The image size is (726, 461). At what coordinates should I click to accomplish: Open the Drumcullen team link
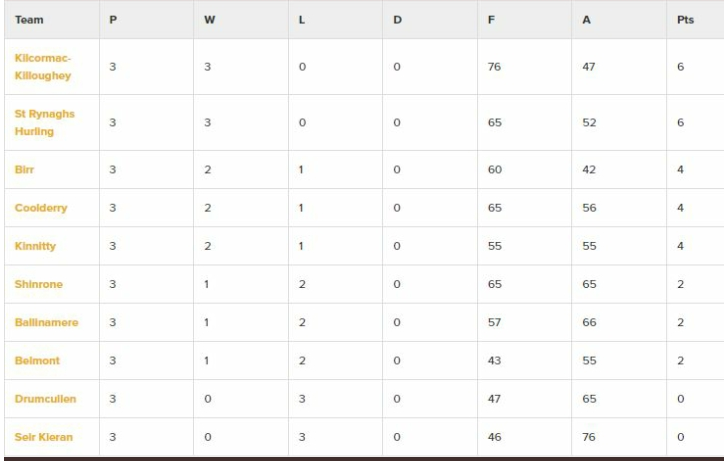pos(45,399)
